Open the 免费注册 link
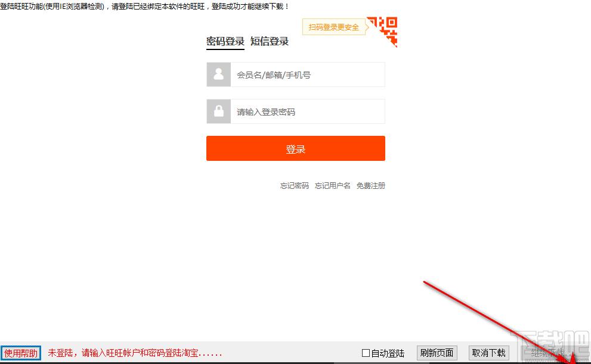 (371, 186)
